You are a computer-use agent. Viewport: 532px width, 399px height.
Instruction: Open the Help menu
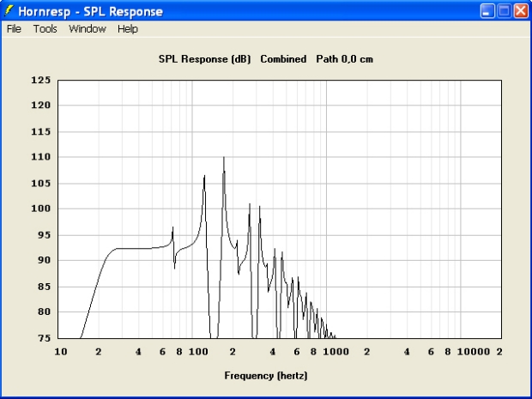(128, 29)
